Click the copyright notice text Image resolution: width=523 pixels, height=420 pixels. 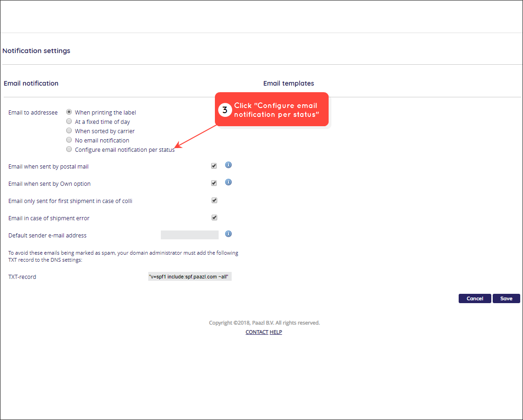(264, 323)
